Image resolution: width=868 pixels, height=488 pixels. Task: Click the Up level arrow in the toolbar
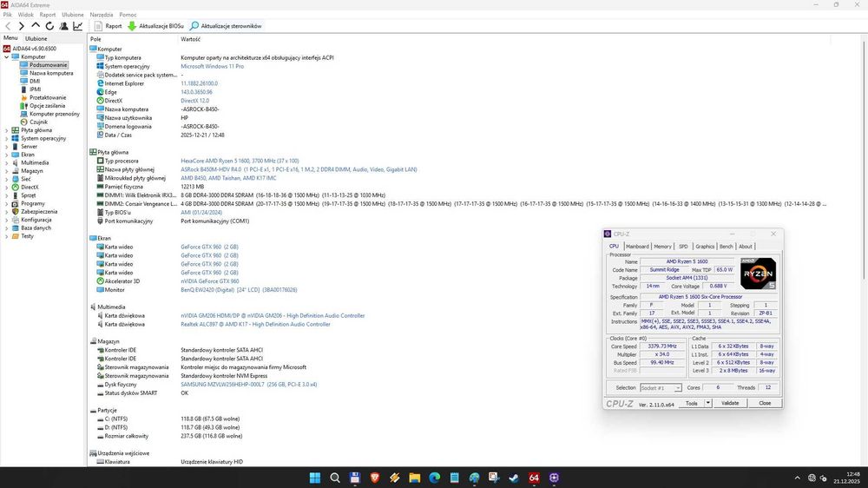[x=36, y=26]
